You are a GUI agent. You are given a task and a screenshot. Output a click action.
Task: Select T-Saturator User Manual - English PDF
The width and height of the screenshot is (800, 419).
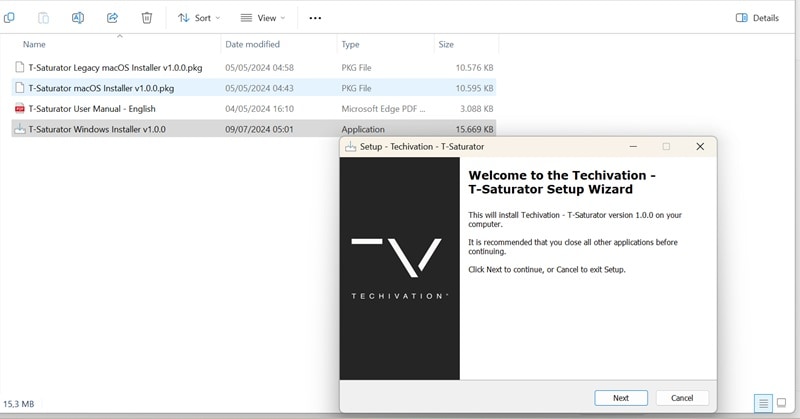[x=254, y=108]
